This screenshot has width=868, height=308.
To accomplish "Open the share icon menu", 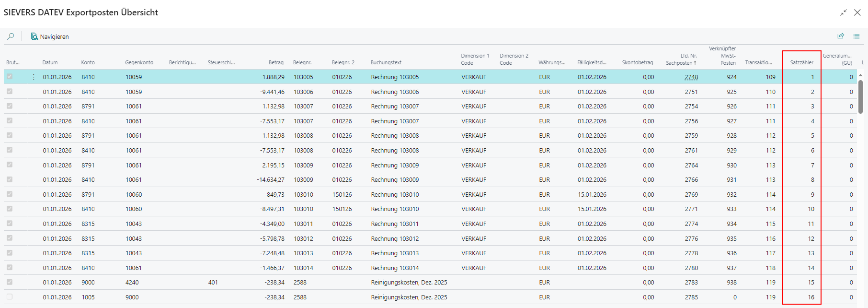I will point(841,36).
